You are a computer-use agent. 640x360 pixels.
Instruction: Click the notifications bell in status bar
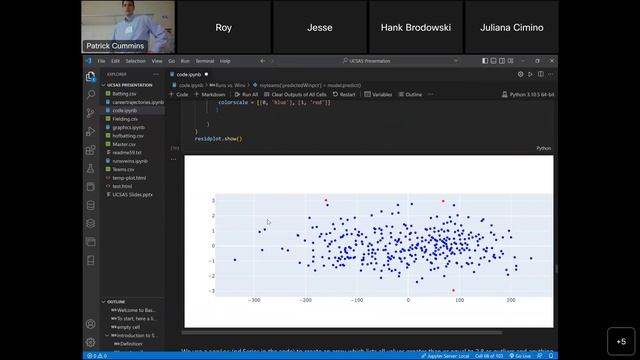(551, 356)
